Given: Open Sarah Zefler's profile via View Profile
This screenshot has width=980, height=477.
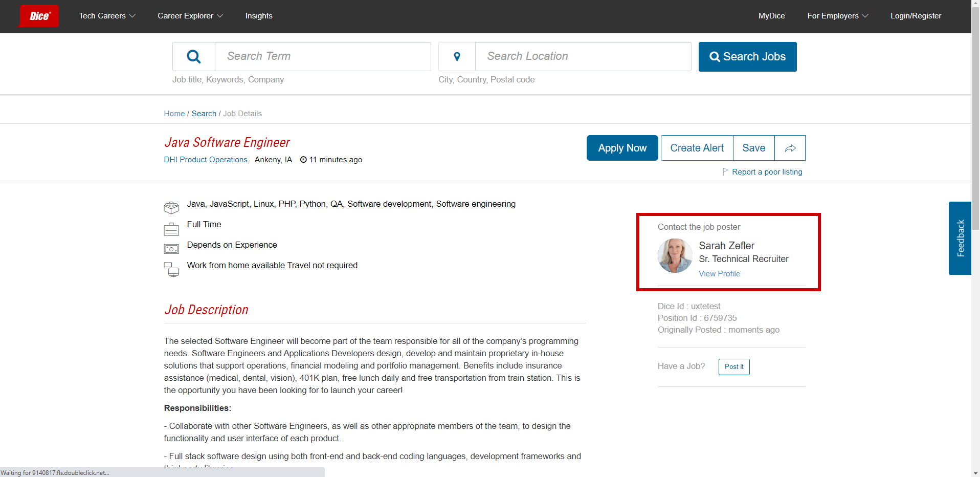Looking at the screenshot, I should coord(719,273).
